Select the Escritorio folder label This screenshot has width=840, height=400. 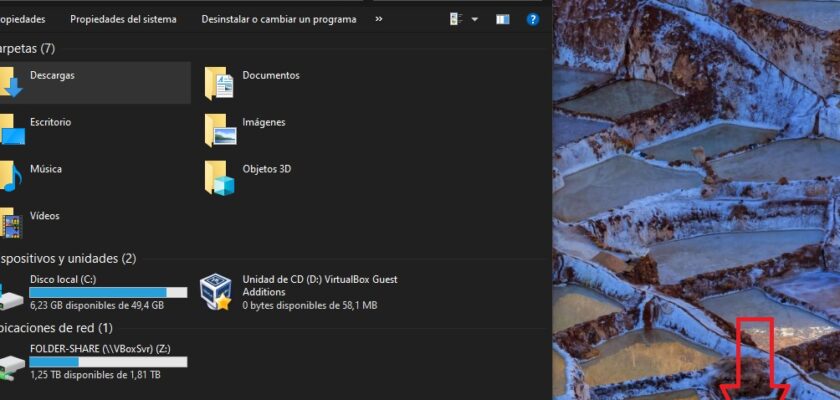tap(50, 122)
